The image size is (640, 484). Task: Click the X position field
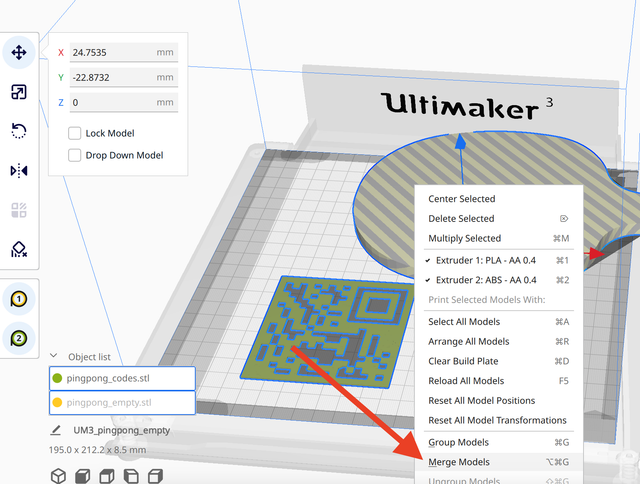pyautogui.click(x=124, y=52)
